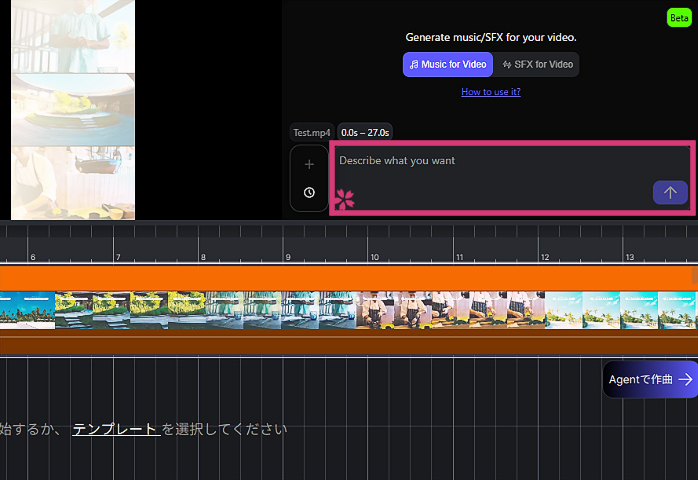Click the pink flower icon in prompt box
The height and width of the screenshot is (480, 698).
344,198
